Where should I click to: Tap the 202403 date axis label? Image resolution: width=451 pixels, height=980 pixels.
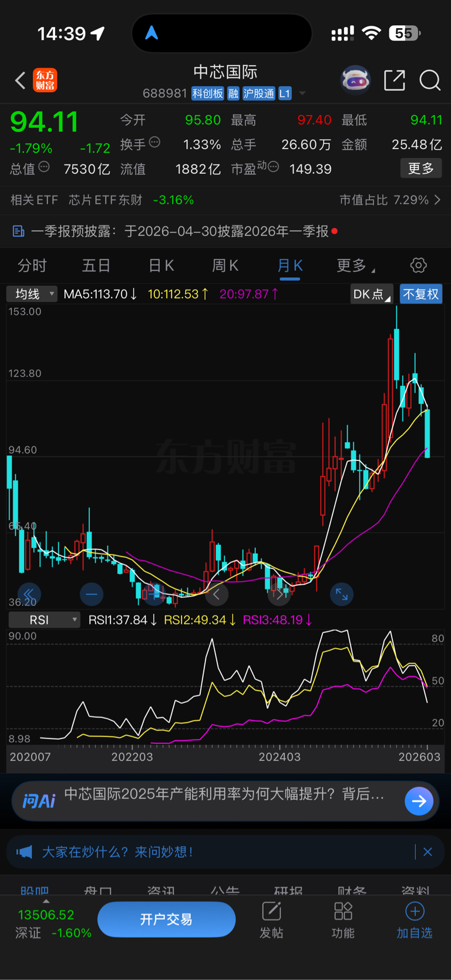[280, 757]
